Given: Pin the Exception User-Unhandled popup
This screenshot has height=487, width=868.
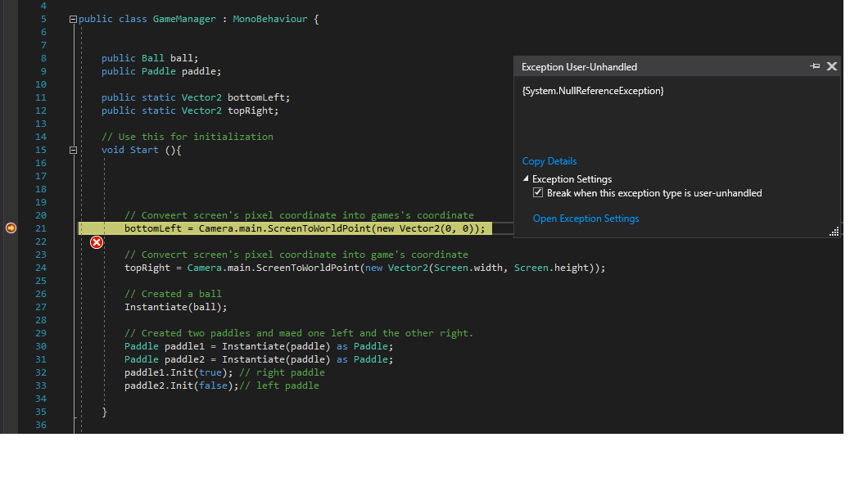Looking at the screenshot, I should click(x=816, y=66).
